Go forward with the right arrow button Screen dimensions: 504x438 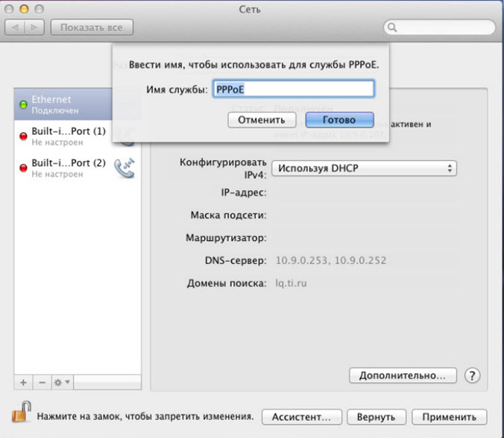[35, 28]
